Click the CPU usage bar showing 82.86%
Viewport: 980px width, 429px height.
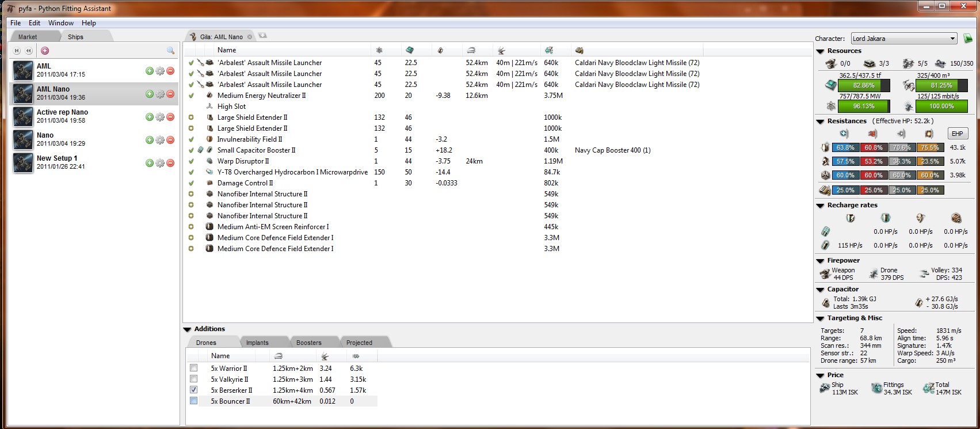(x=864, y=85)
